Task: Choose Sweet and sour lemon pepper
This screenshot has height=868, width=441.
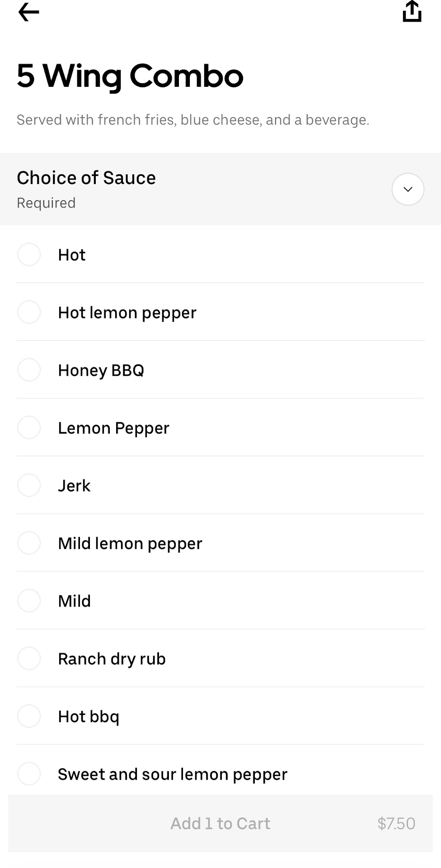Action: 29,774
